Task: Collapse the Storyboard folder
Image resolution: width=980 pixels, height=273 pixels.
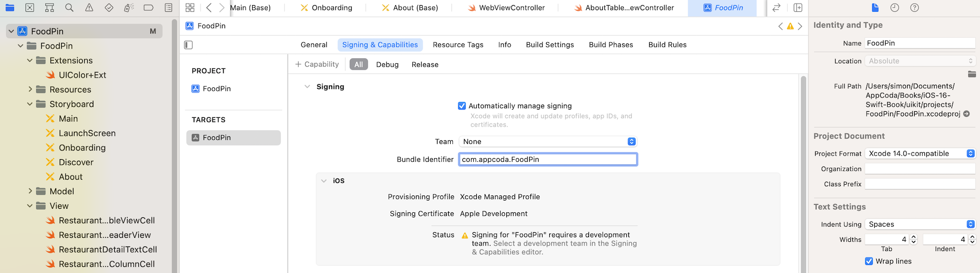Action: (30, 104)
